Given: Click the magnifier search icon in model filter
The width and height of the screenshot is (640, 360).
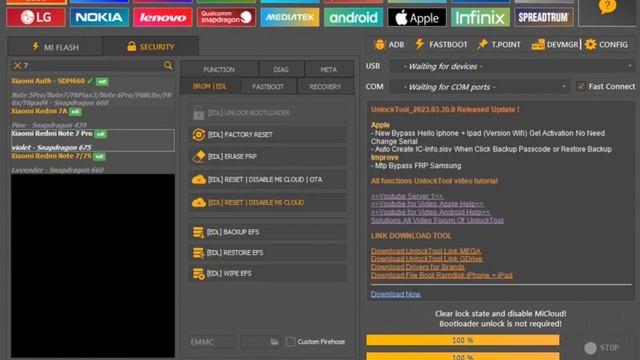Looking at the screenshot, I should tap(168, 65).
